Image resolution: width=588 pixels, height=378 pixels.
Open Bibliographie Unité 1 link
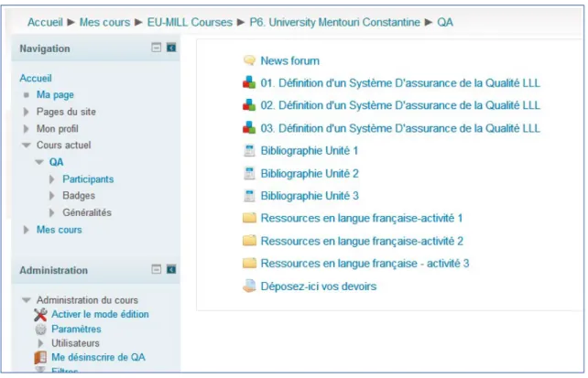point(310,151)
